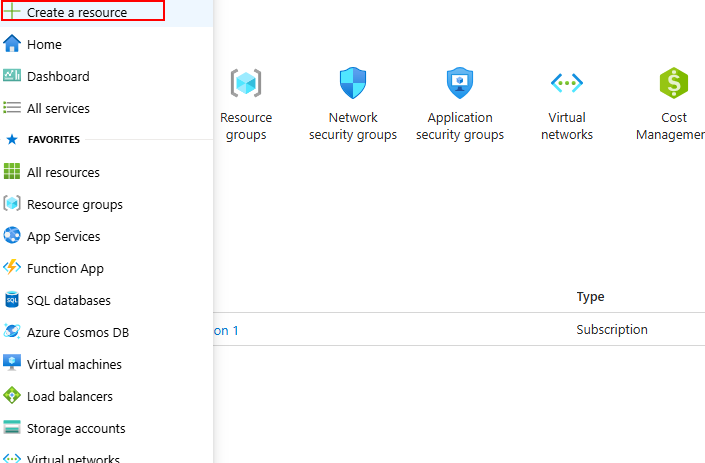The height and width of the screenshot is (463, 705).
Task: Click the All services list icon
Action: click(x=12, y=107)
